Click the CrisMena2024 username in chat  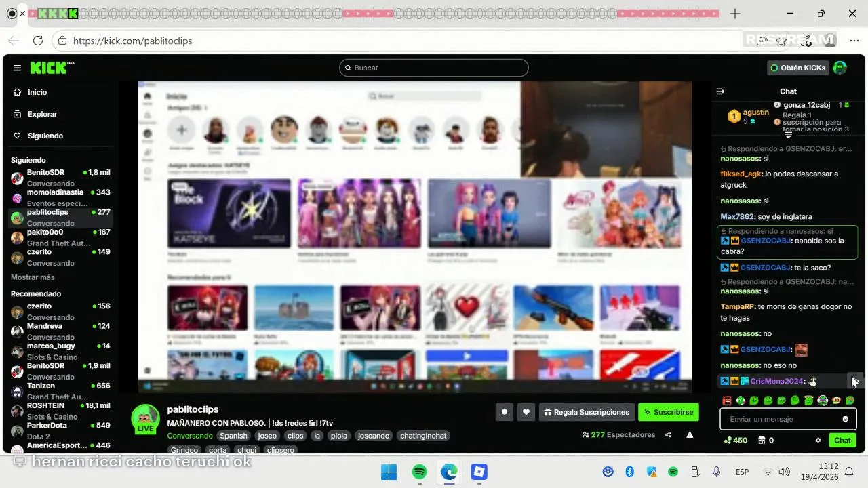point(776,382)
